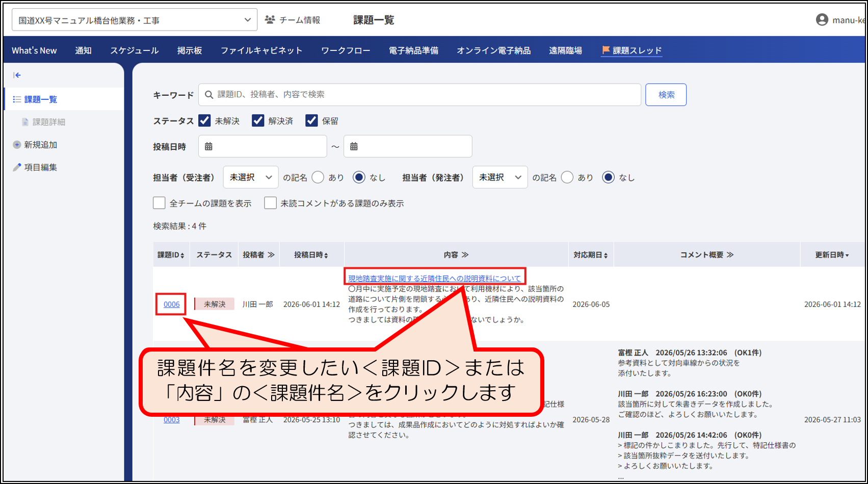Viewport: 868px width, 484px height.
Task: Open the スケジュール tab
Action: [135, 50]
